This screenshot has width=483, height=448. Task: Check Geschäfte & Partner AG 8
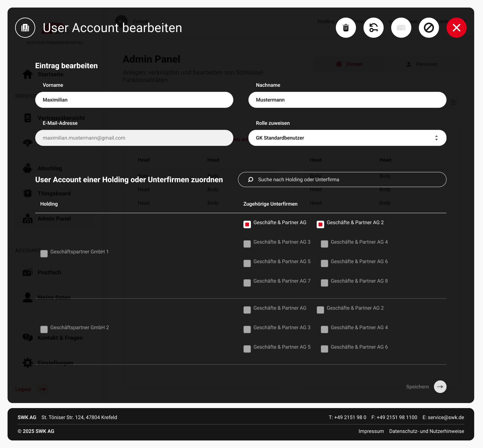pos(325,283)
